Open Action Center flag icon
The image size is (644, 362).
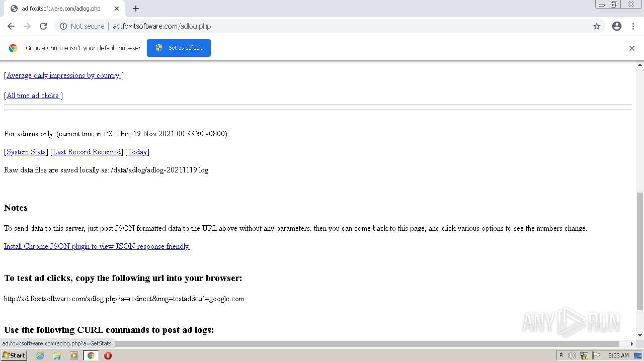(x=596, y=355)
